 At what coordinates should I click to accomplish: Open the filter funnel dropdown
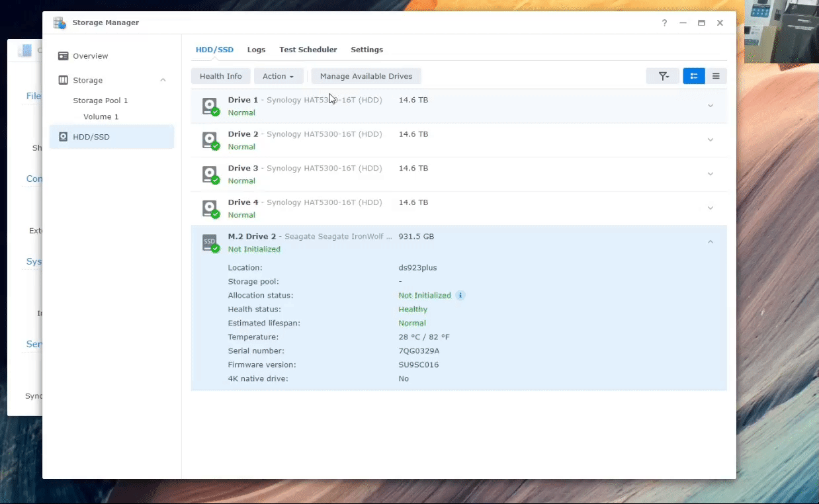[x=664, y=76]
